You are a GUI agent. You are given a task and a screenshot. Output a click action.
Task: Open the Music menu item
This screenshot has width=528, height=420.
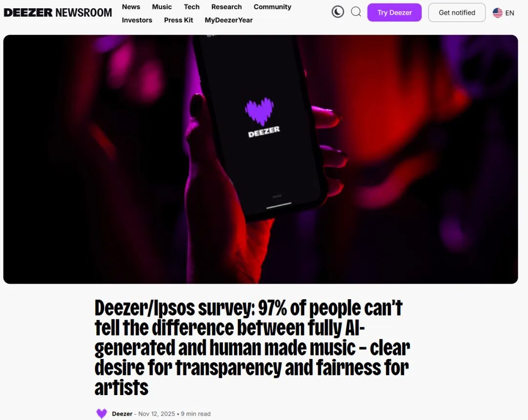(x=162, y=7)
